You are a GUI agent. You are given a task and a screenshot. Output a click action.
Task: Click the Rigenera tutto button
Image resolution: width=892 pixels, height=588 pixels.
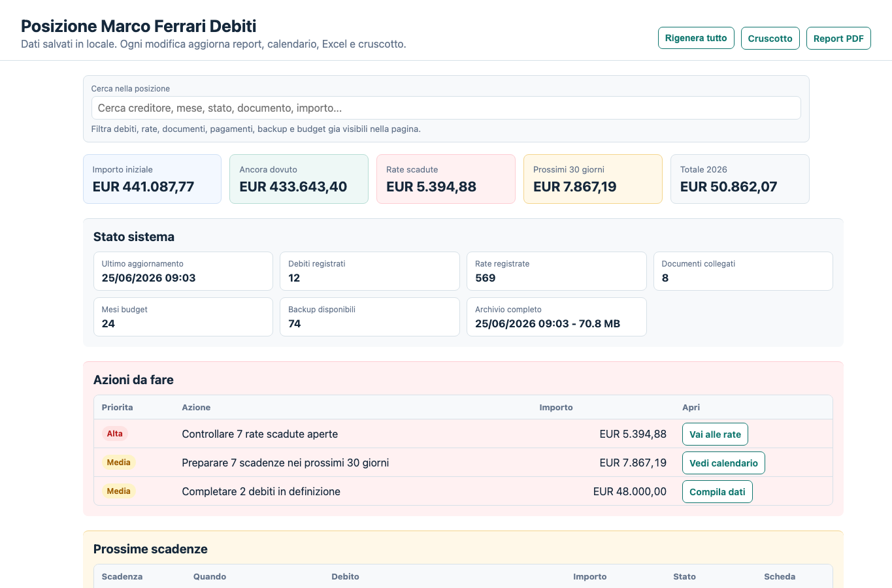click(x=696, y=38)
